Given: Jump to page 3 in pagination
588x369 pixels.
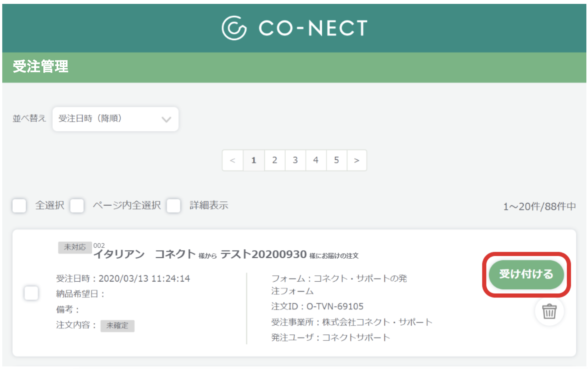Looking at the screenshot, I should click(x=295, y=160).
